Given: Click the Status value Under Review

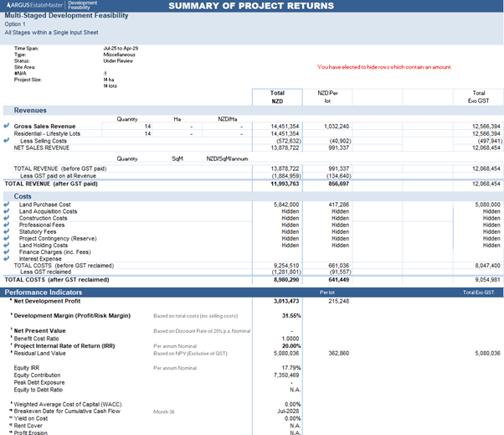Looking at the screenshot, I should point(118,61).
